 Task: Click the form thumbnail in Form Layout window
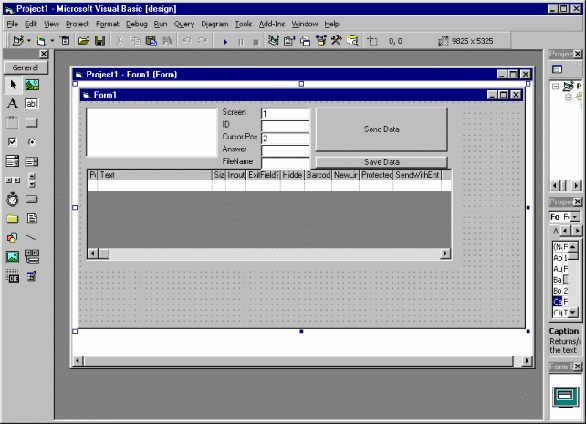(x=565, y=397)
